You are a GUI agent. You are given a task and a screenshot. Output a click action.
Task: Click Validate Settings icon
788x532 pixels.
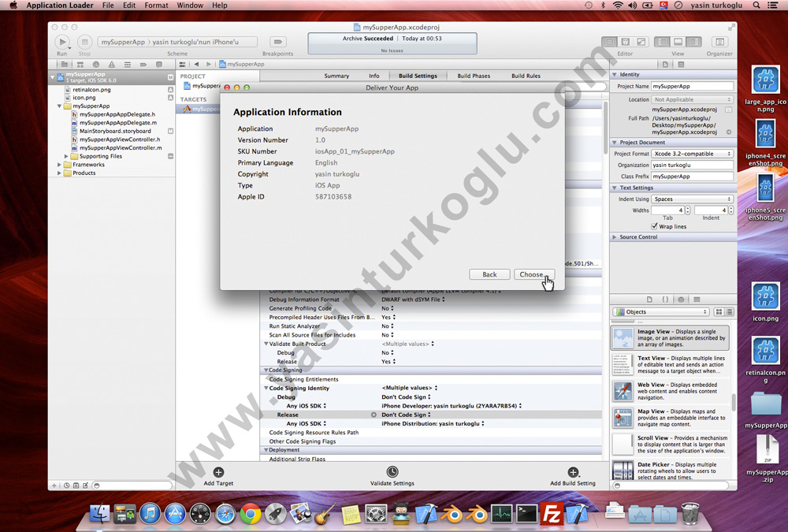pyautogui.click(x=392, y=471)
